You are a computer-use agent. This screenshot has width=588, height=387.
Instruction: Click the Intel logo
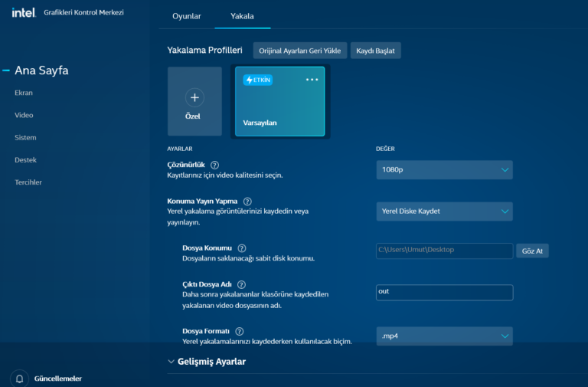click(x=24, y=12)
